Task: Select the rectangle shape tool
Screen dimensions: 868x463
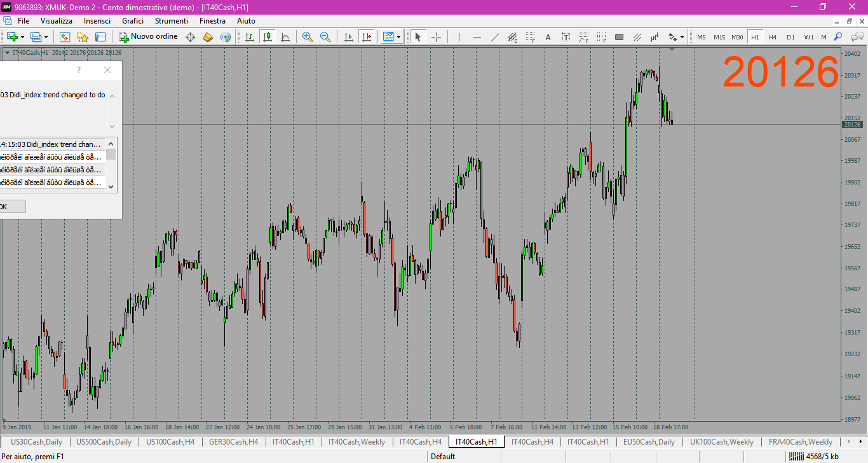Action: click(620, 37)
